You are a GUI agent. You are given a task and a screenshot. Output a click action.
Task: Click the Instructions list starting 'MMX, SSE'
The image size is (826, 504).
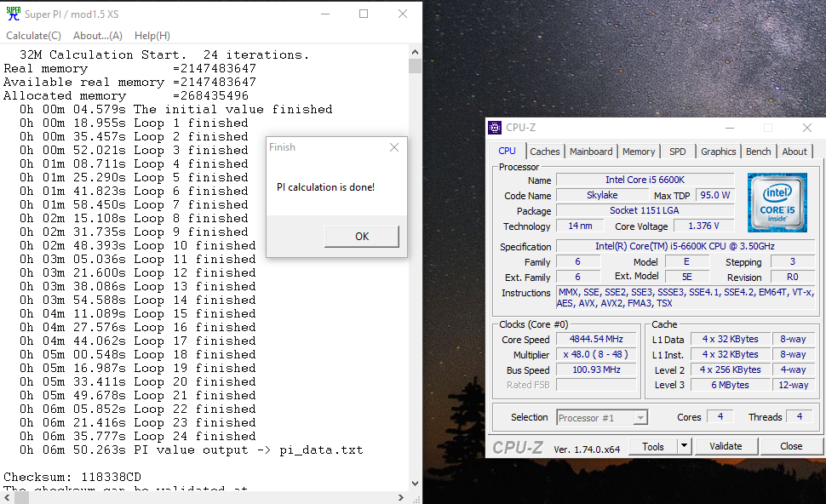coord(685,298)
